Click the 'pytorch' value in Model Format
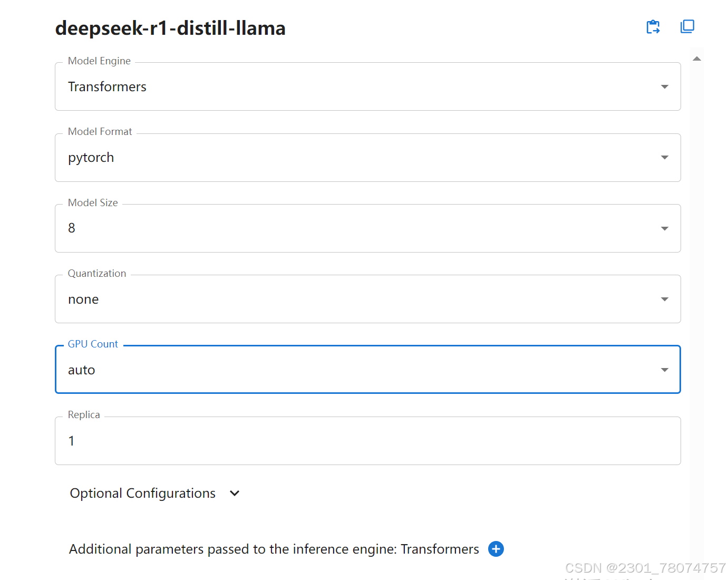 (x=91, y=158)
